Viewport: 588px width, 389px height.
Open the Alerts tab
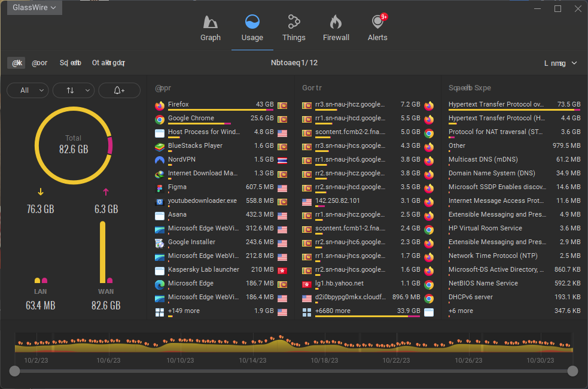point(377,29)
